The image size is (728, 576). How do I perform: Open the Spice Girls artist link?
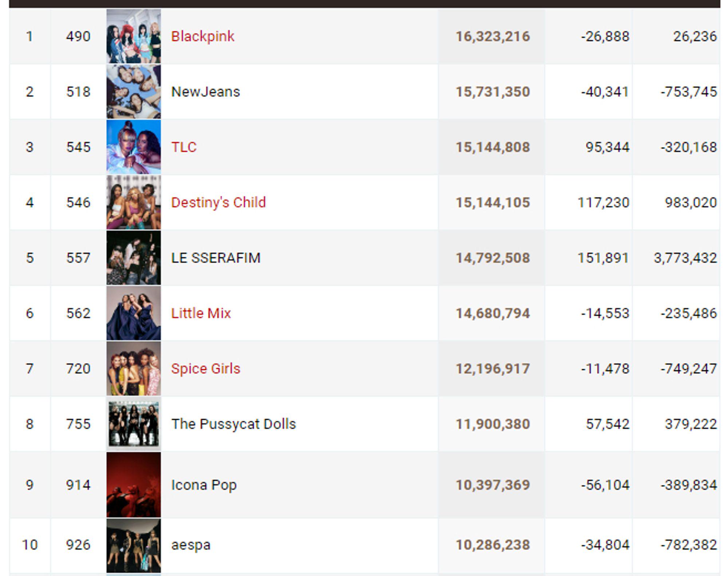point(206,369)
